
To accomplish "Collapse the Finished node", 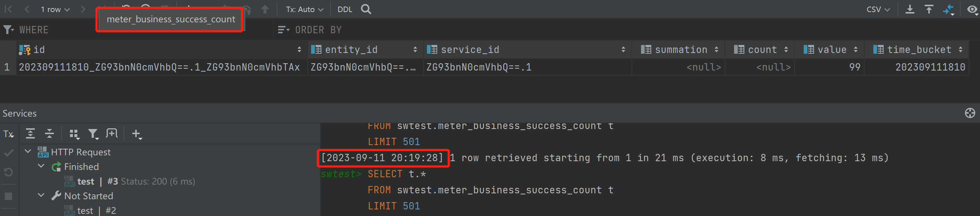I will [x=41, y=166].
